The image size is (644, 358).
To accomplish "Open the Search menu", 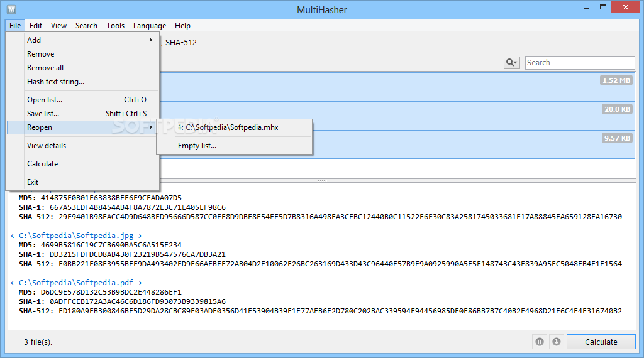I will (86, 25).
